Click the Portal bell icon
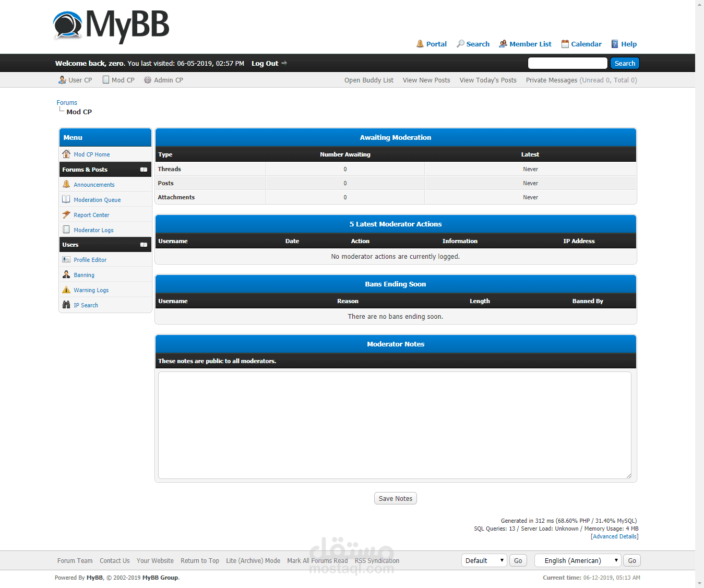Viewport: 704px width, 588px height. 420,44
